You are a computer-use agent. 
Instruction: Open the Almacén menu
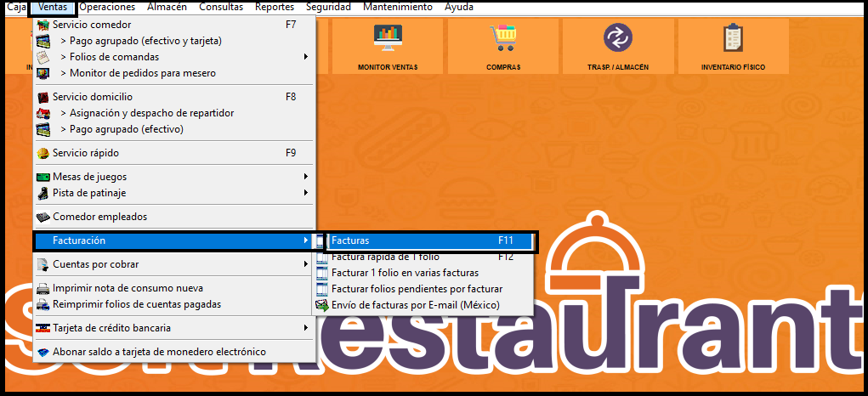point(167,7)
